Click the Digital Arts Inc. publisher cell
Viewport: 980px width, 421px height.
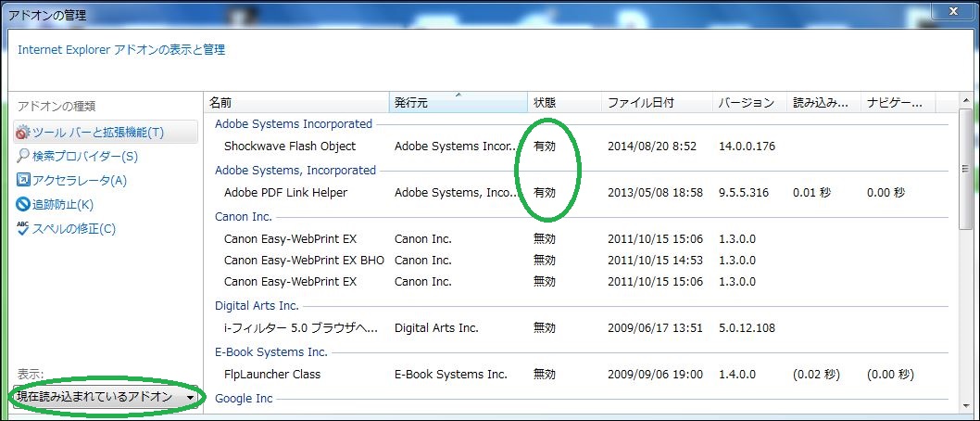click(436, 327)
